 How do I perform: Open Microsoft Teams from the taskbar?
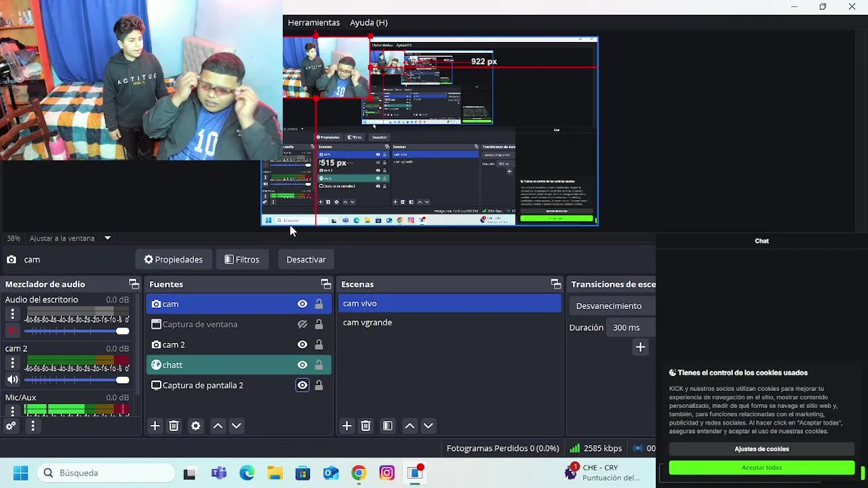218,473
